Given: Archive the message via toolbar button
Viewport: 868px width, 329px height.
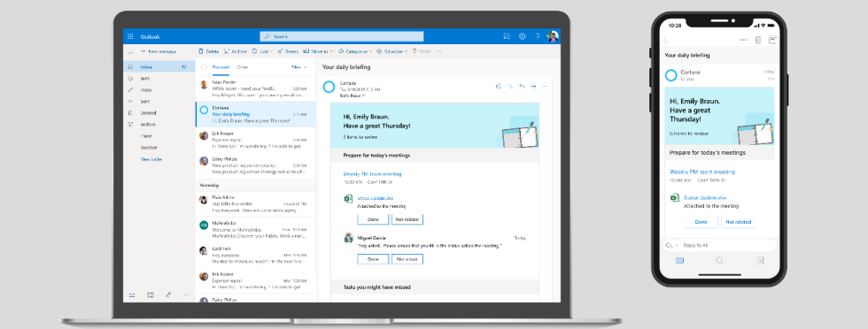Looking at the screenshot, I should (x=236, y=51).
